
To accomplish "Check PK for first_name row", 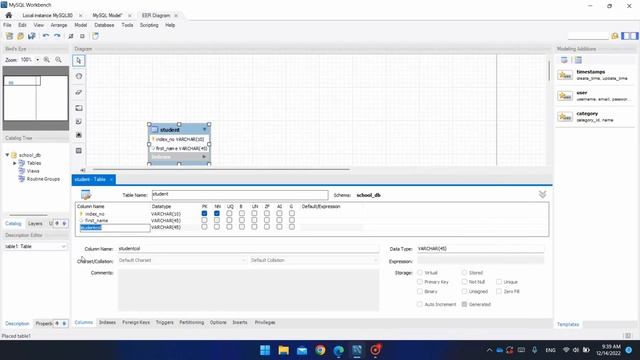I will coord(204,220).
